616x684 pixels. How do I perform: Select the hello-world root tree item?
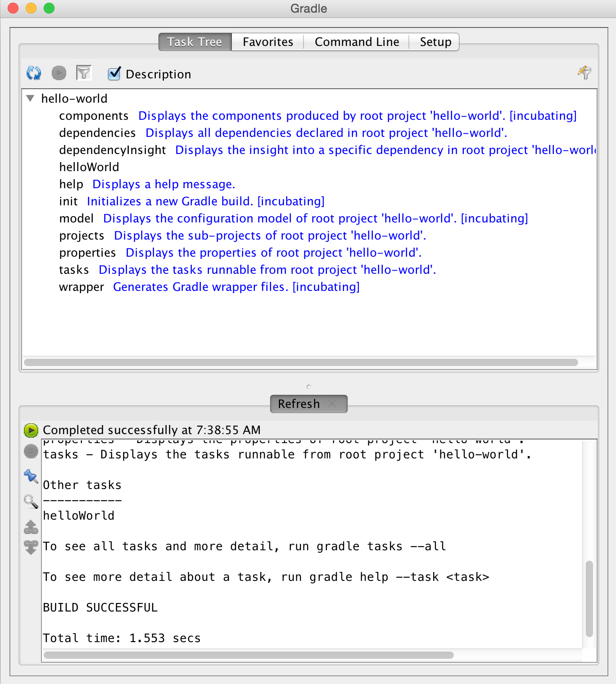tap(74, 99)
